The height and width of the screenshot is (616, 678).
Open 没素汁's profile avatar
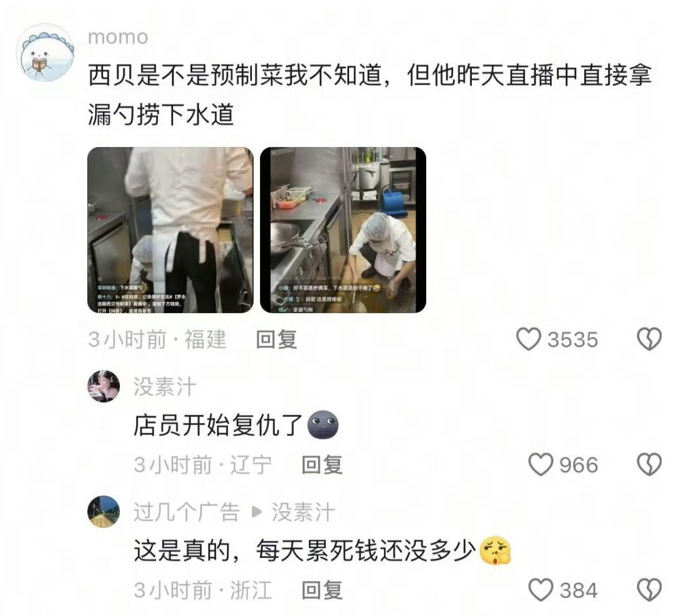coord(104,386)
